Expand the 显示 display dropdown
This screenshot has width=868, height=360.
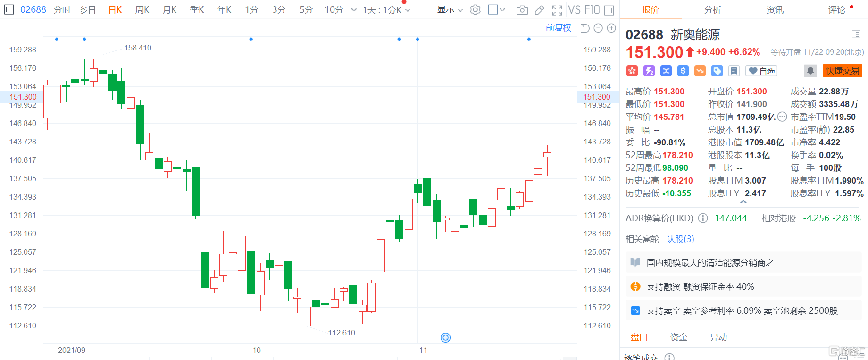[x=450, y=9]
